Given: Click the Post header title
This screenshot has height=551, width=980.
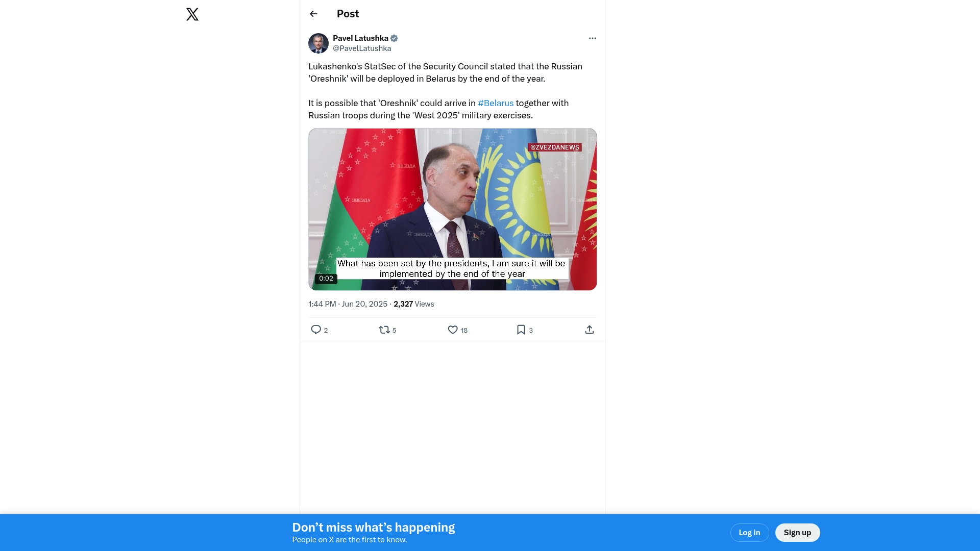Looking at the screenshot, I should [x=348, y=14].
